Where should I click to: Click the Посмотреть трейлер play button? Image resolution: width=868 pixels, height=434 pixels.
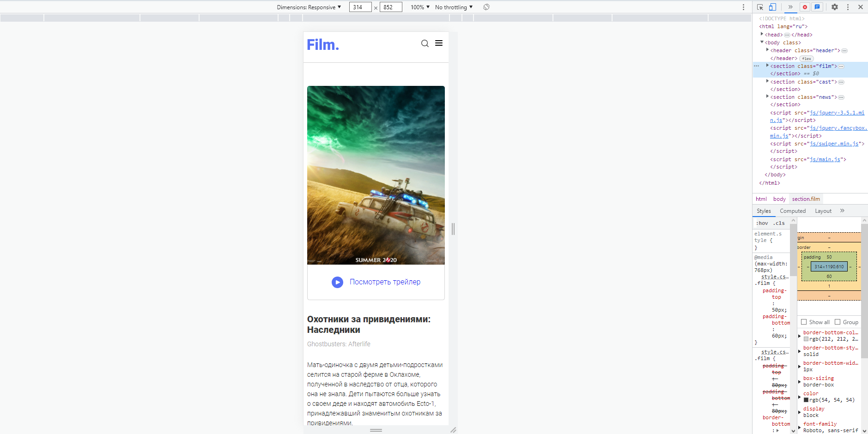[337, 282]
